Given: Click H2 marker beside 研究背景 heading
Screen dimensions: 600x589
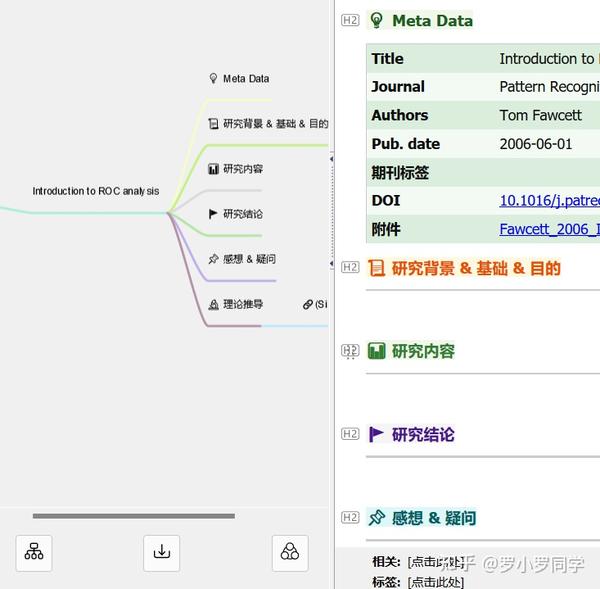Looking at the screenshot, I should [350, 267].
